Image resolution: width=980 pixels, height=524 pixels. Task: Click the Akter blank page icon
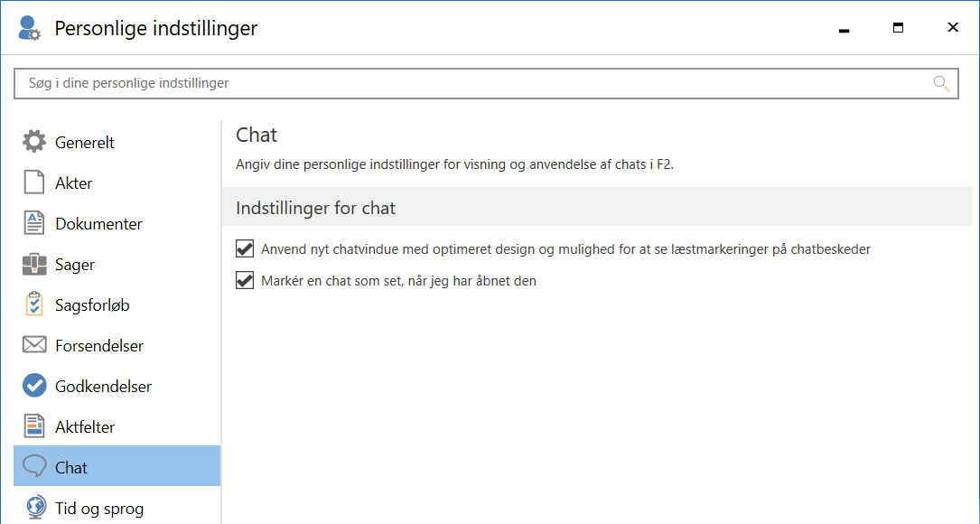[34, 182]
